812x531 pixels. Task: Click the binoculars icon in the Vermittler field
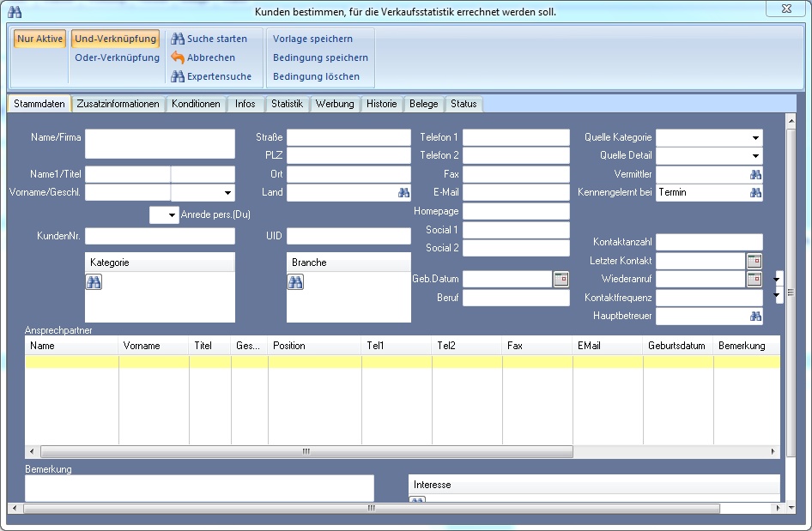pyautogui.click(x=755, y=174)
